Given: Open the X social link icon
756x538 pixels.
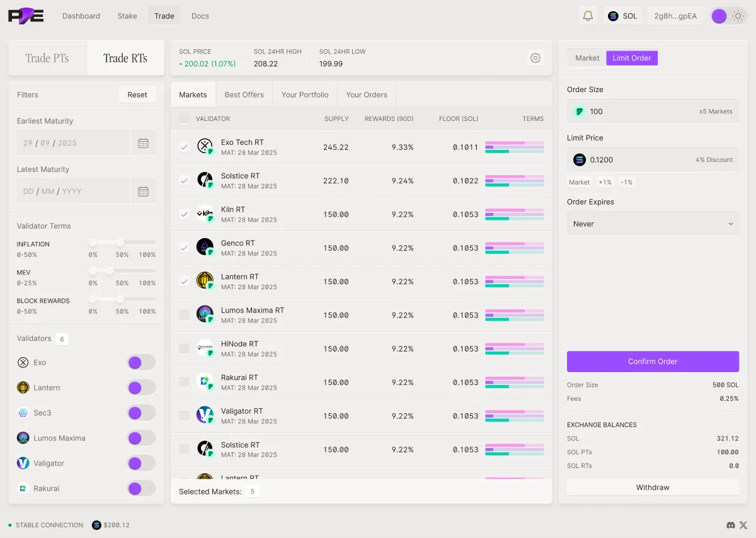Looking at the screenshot, I should coord(743,525).
